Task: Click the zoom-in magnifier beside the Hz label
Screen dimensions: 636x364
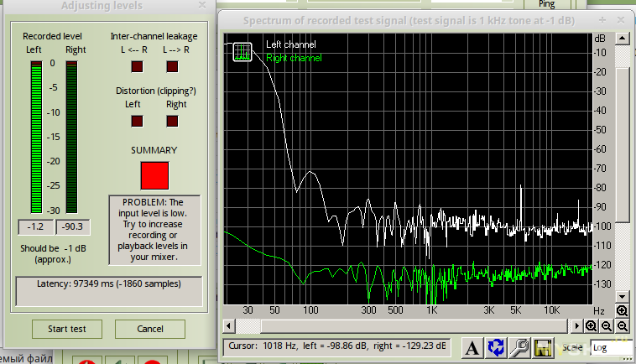Action: point(622,311)
